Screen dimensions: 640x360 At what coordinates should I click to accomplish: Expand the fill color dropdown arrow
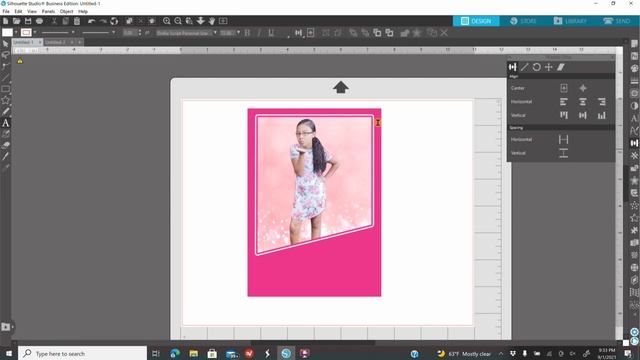(x=16, y=32)
